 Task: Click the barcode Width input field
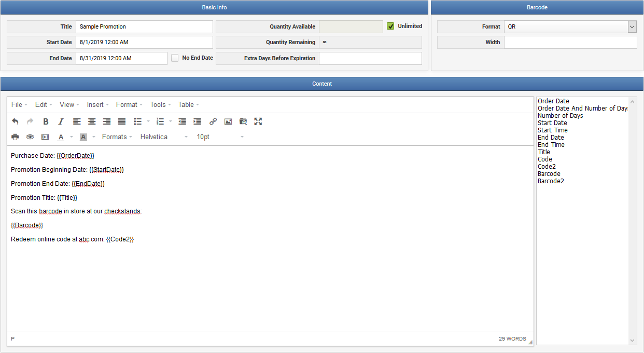(570, 43)
